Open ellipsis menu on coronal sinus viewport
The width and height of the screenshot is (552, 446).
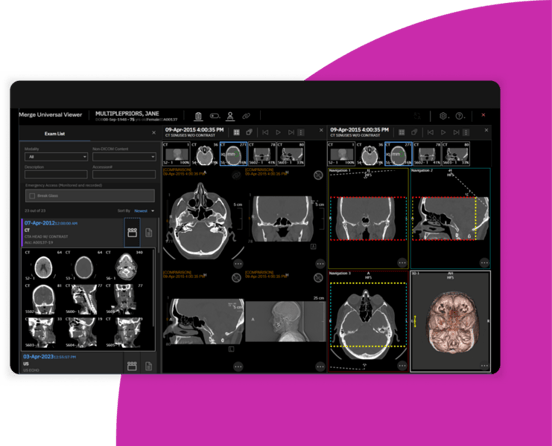tap(320, 264)
